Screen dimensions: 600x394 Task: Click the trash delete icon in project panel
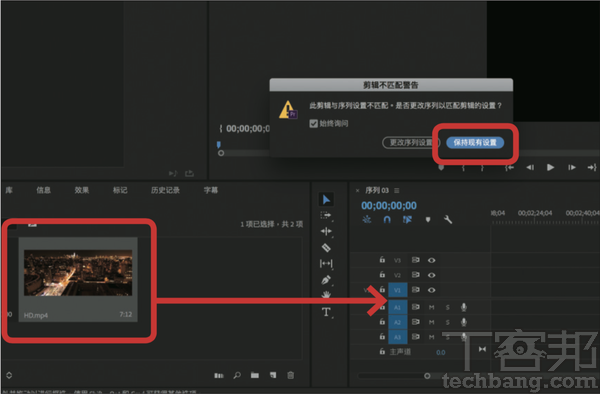pos(290,375)
